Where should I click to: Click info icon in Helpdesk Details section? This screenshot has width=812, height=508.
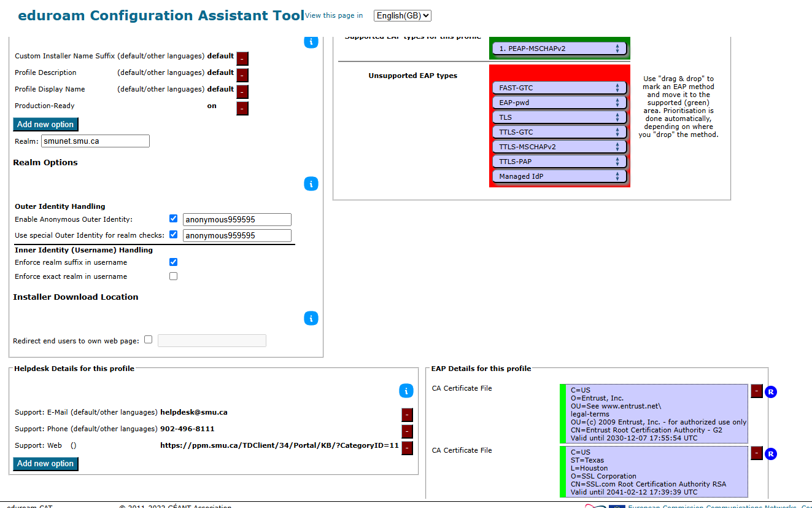406,391
